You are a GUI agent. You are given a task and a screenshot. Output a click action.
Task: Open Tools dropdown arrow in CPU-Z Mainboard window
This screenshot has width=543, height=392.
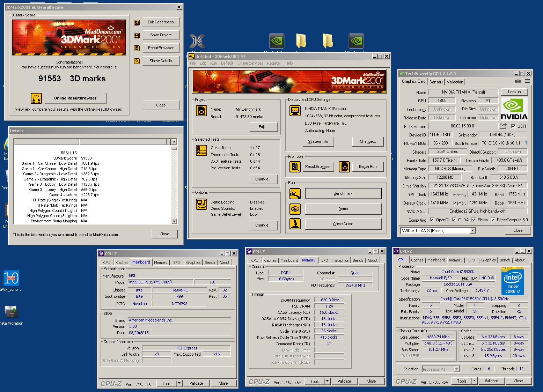(179, 383)
